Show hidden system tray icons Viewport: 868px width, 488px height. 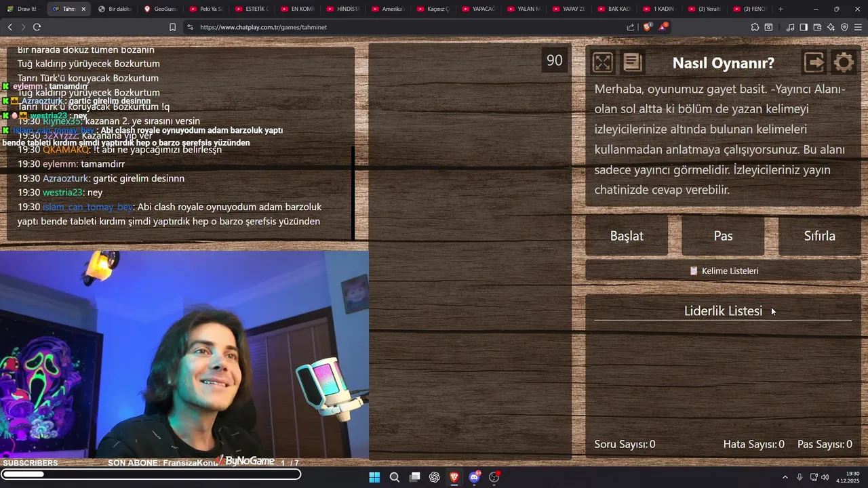[x=785, y=477]
